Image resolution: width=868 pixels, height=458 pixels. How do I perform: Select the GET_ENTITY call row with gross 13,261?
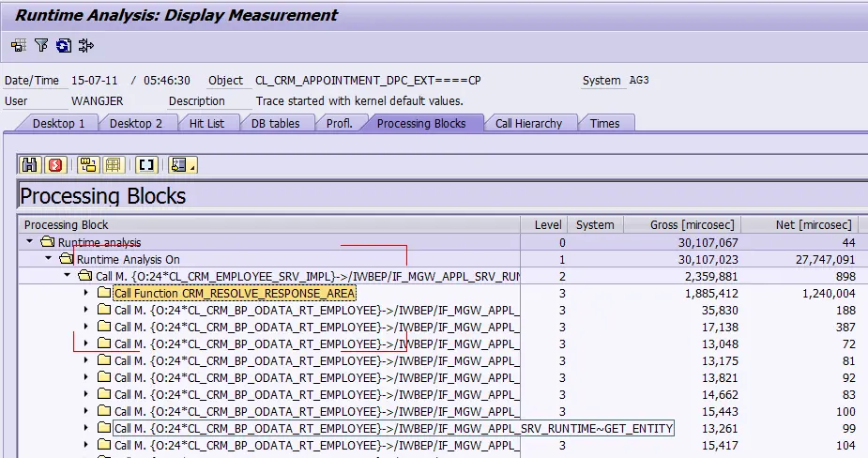[437, 428]
